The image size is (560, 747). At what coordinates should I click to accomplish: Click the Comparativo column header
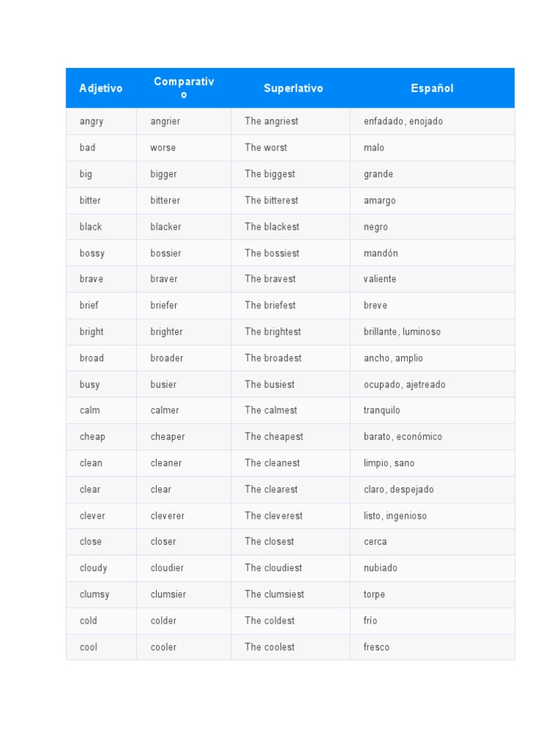[x=184, y=88]
